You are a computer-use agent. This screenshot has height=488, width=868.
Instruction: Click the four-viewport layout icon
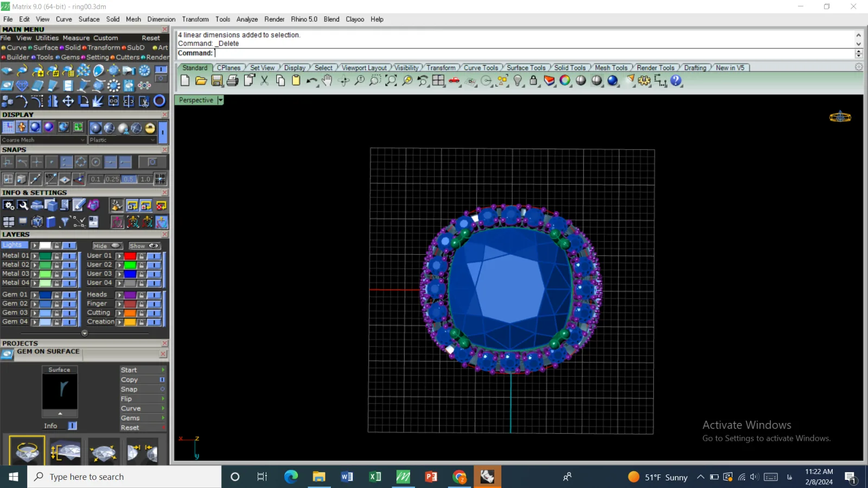coord(438,81)
